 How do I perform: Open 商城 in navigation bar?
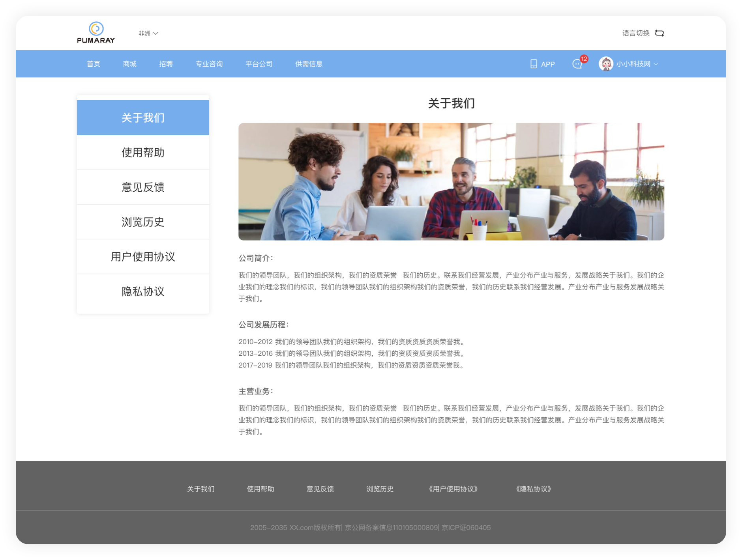pos(129,64)
